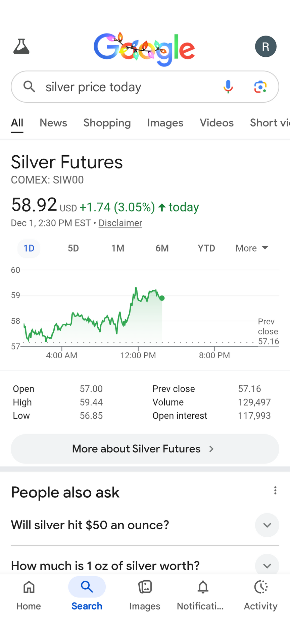Tap the microphone voice search icon

[x=228, y=87]
